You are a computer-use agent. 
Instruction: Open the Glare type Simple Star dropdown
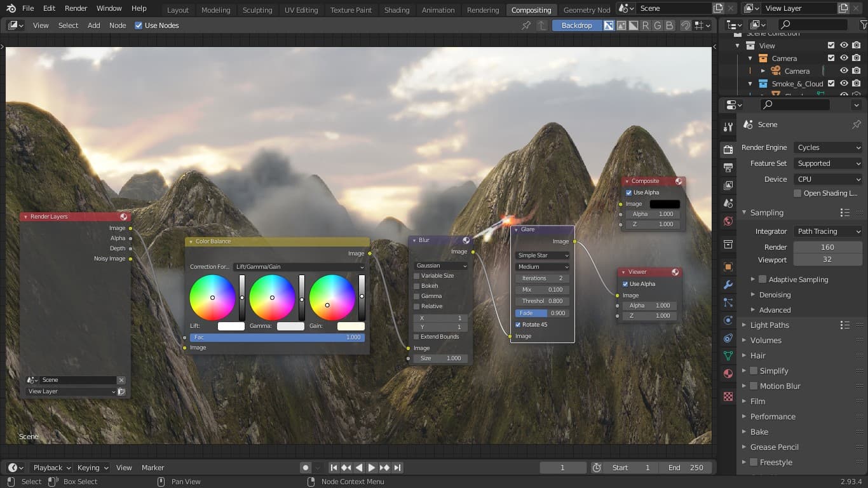[x=542, y=255]
